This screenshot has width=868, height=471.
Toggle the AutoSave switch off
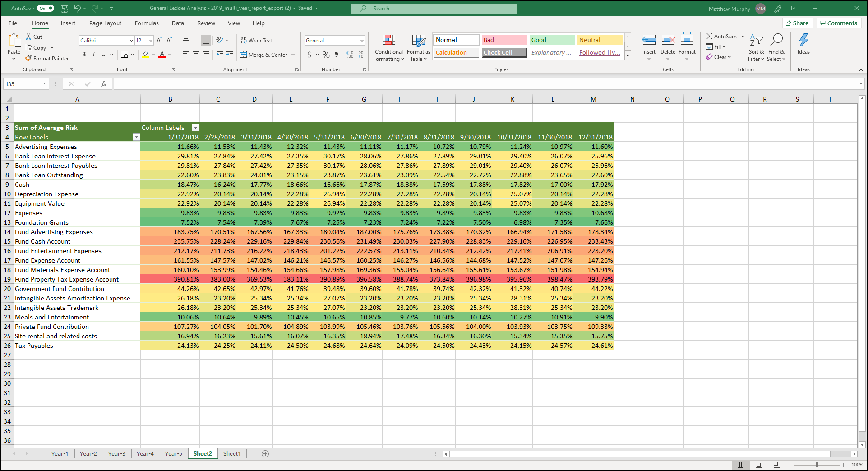pos(45,8)
